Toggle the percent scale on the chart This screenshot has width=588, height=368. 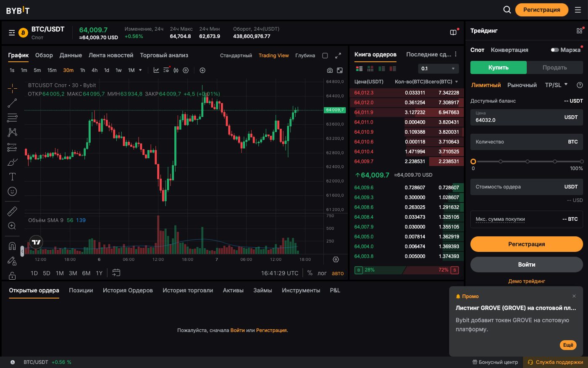pos(310,273)
